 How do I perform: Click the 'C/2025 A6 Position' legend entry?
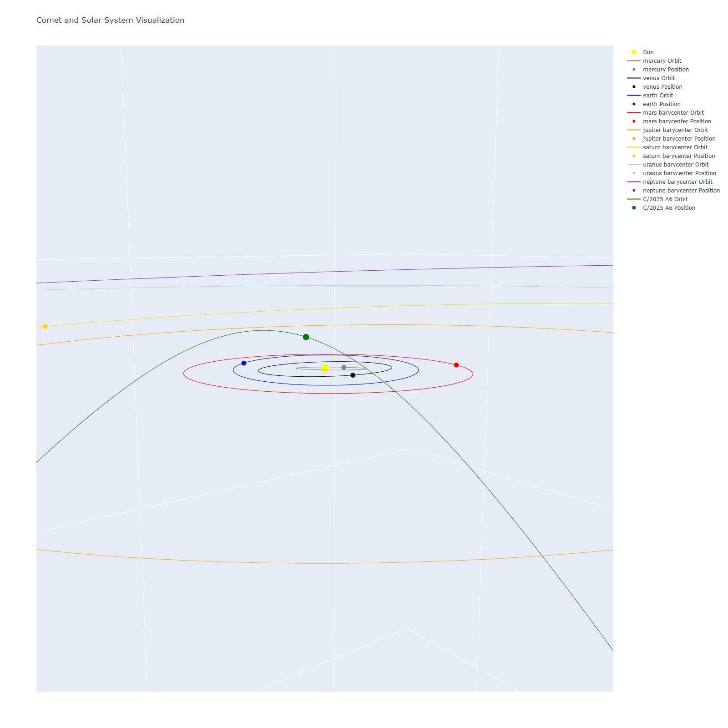(x=669, y=208)
